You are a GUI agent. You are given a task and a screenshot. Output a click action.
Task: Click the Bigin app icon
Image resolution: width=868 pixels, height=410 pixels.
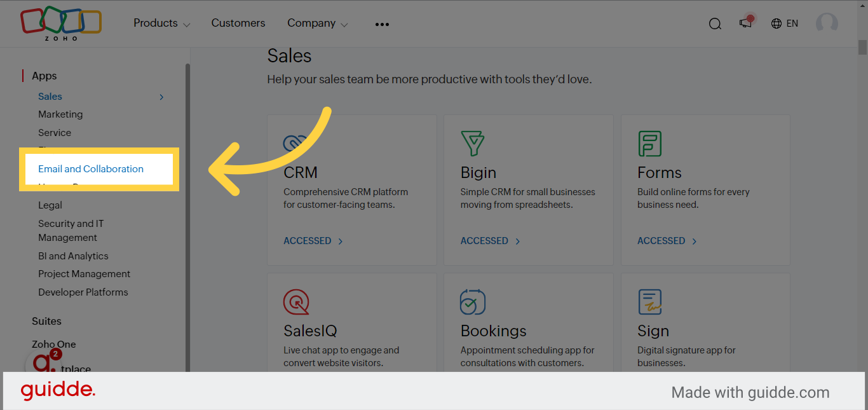pos(473,144)
